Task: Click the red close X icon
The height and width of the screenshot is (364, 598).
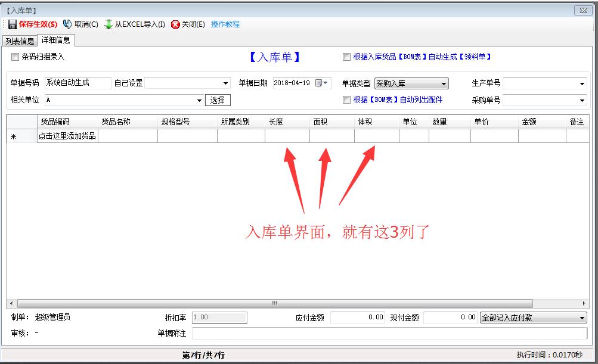Action: click(175, 24)
